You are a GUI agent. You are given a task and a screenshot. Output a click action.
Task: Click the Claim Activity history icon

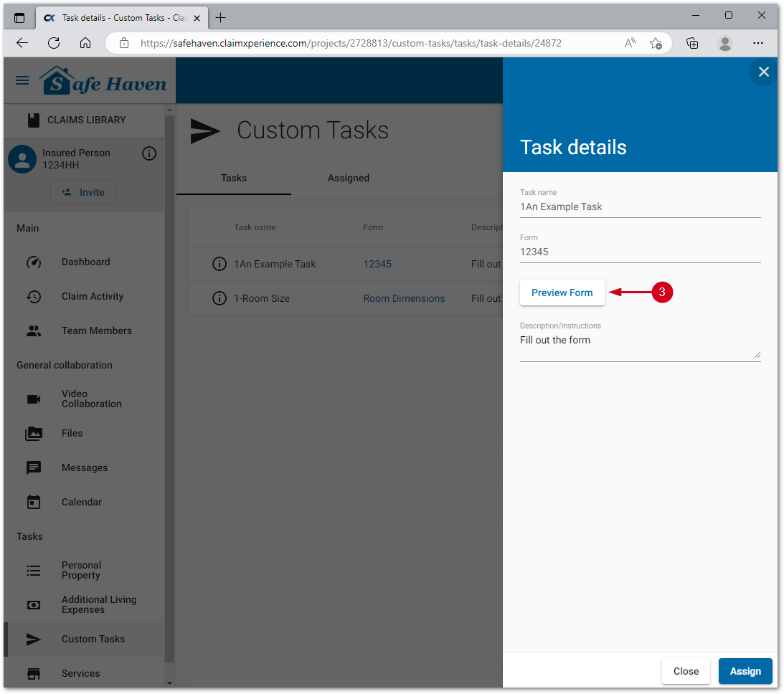click(x=34, y=297)
